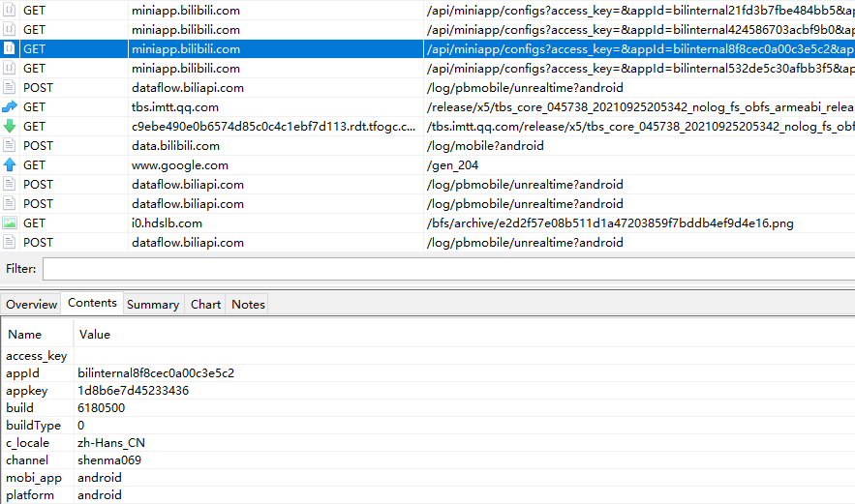The image size is (855, 504).
Task: Select the data.bilibili.com host cell
Action: point(175,146)
